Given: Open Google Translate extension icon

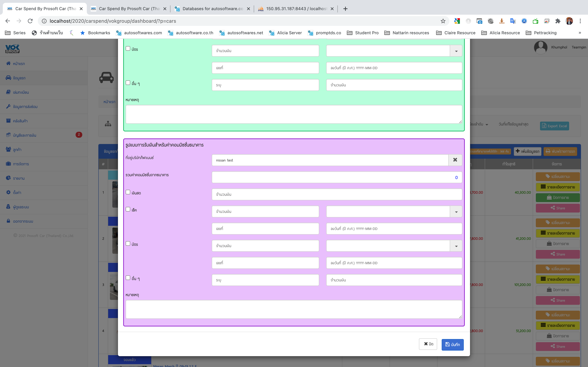Looking at the screenshot, I should pos(513,21).
